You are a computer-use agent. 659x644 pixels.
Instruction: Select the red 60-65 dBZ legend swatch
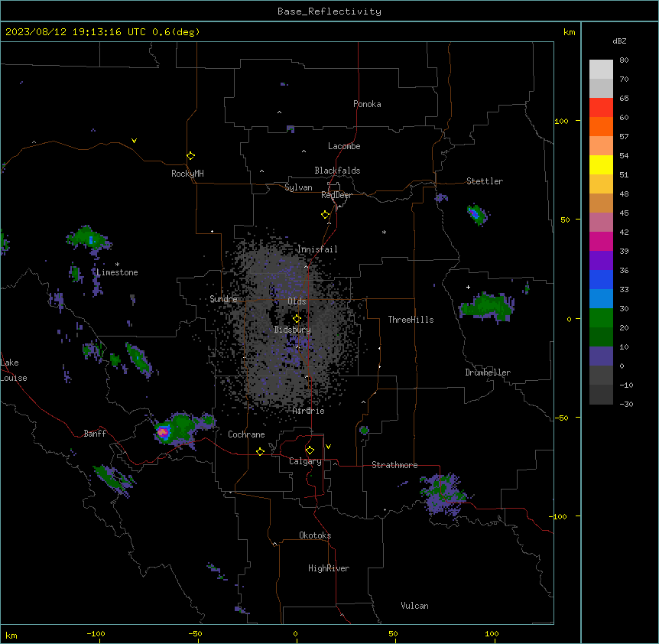click(601, 108)
